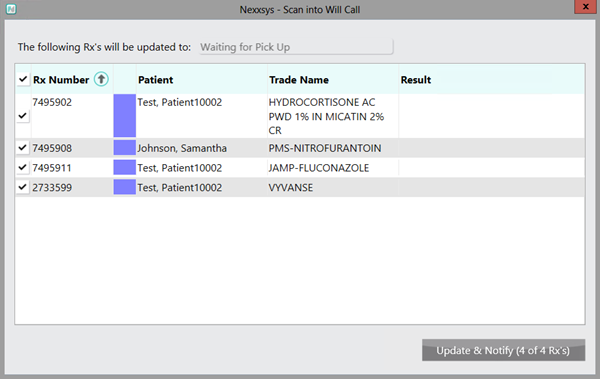Click Update & Notify (4 of 4 Rx's) button
Screen dimensions: 600x379
point(503,350)
